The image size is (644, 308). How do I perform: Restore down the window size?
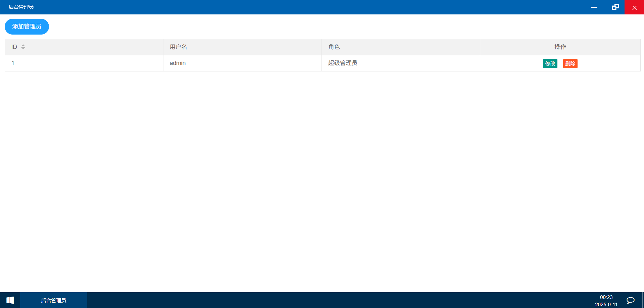[x=615, y=7]
